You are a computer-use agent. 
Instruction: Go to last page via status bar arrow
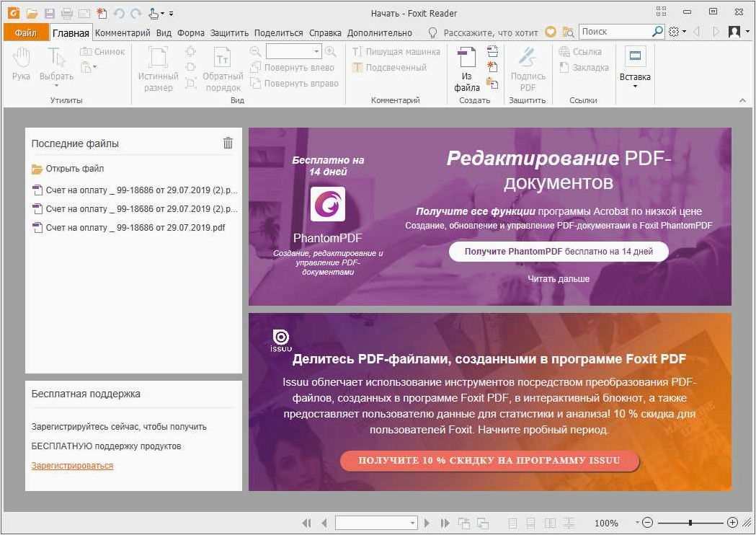[445, 523]
